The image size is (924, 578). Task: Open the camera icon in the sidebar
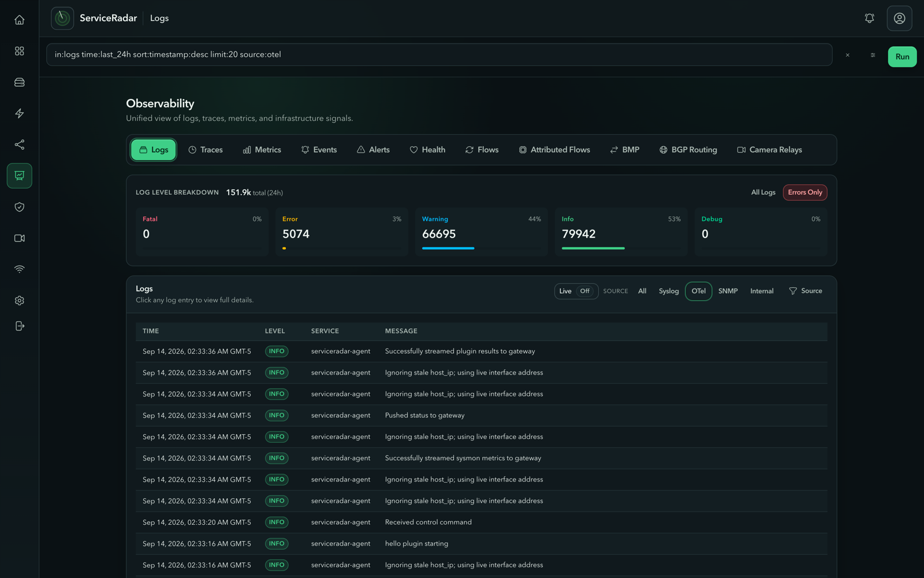pyautogui.click(x=20, y=238)
